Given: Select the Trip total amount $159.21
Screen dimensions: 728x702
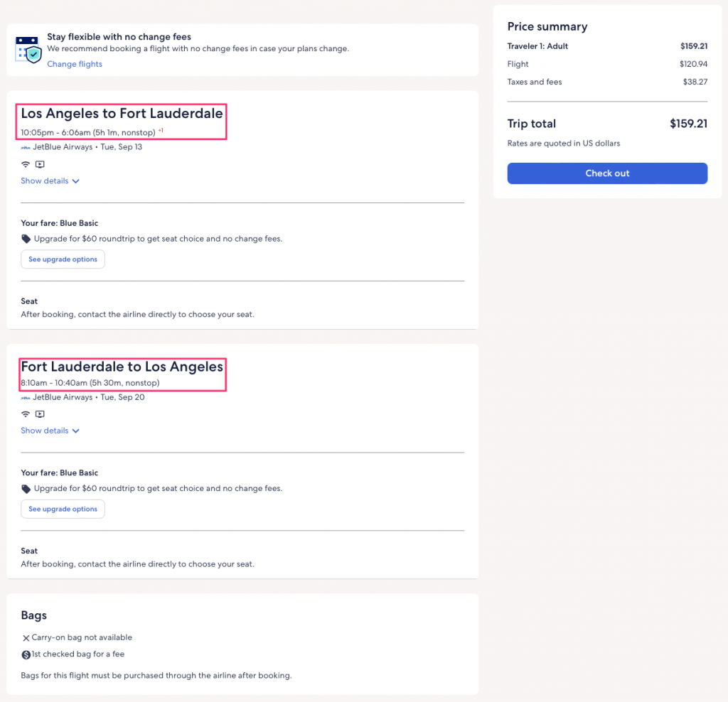Looking at the screenshot, I should 687,124.
